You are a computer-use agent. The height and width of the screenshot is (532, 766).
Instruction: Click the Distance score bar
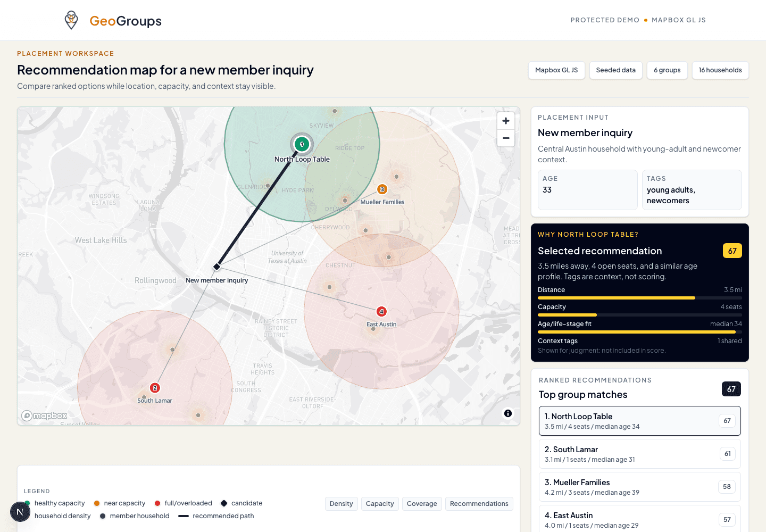point(640,298)
